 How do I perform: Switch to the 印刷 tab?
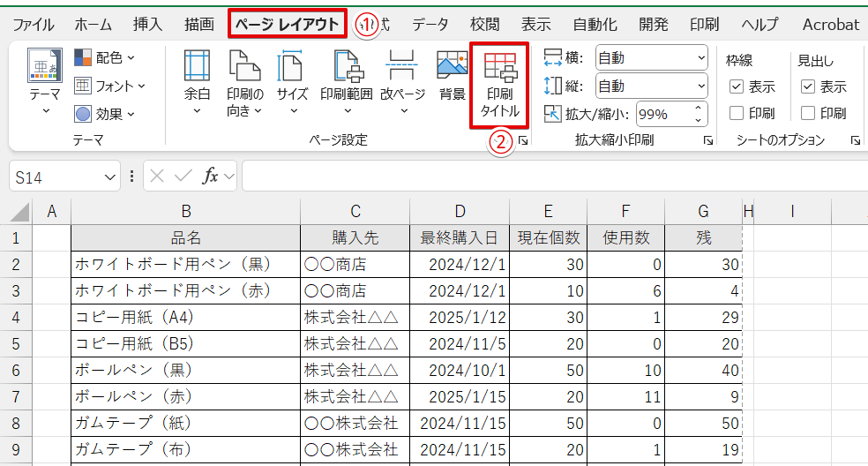tap(705, 25)
